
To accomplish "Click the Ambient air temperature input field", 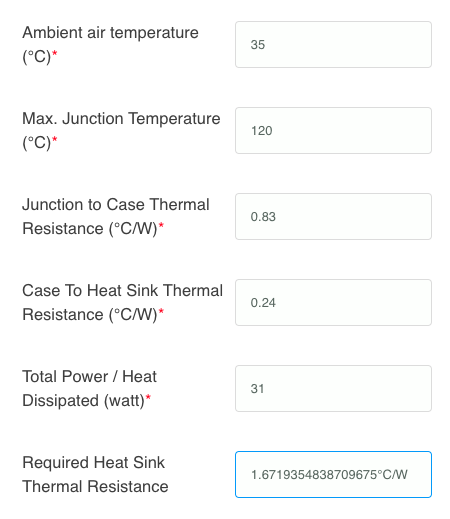I will [333, 45].
